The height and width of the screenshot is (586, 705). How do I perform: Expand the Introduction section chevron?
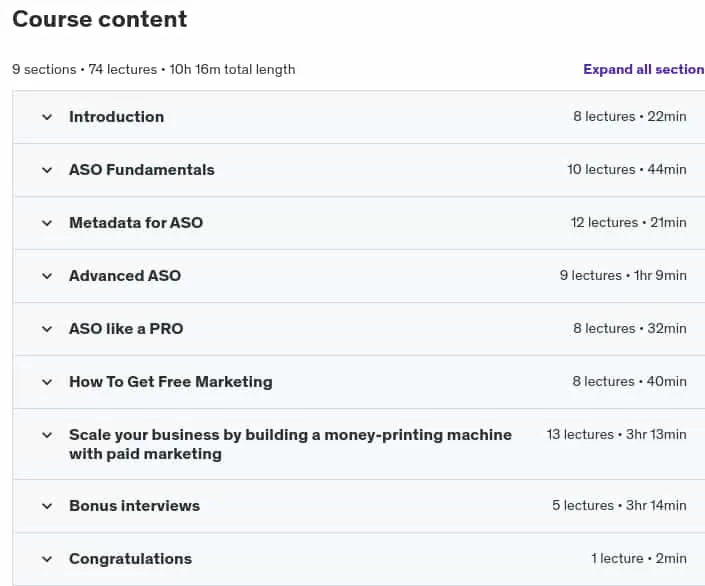coord(47,117)
